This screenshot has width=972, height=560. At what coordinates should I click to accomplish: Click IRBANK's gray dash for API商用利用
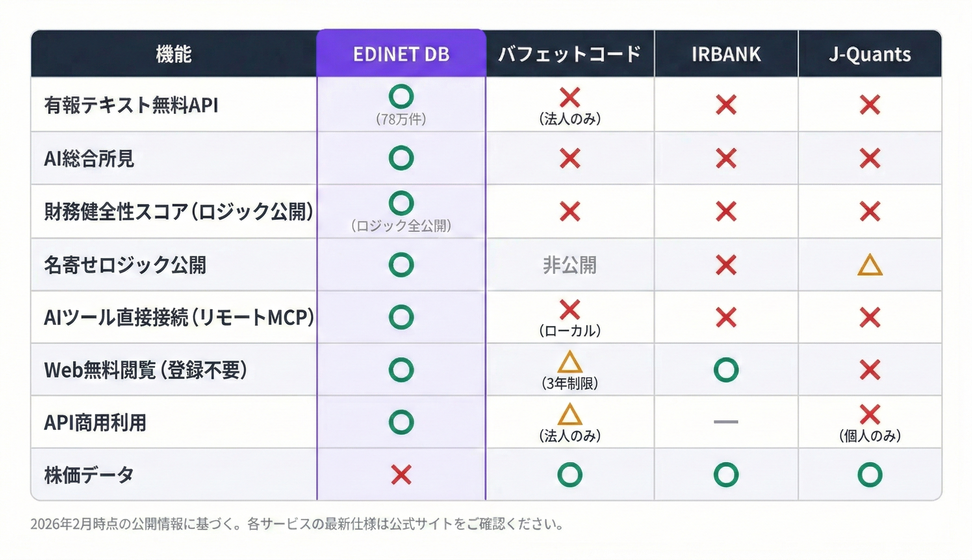point(726,422)
